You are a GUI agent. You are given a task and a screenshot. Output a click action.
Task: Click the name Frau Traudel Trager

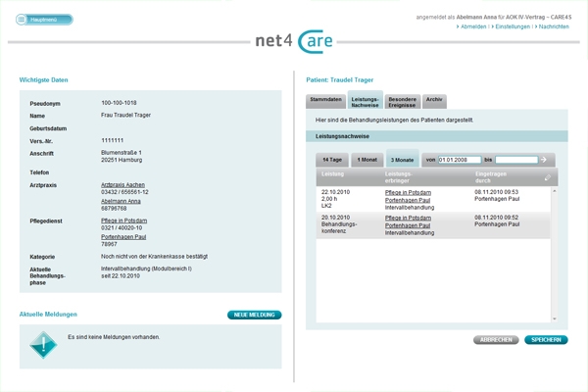click(x=125, y=116)
